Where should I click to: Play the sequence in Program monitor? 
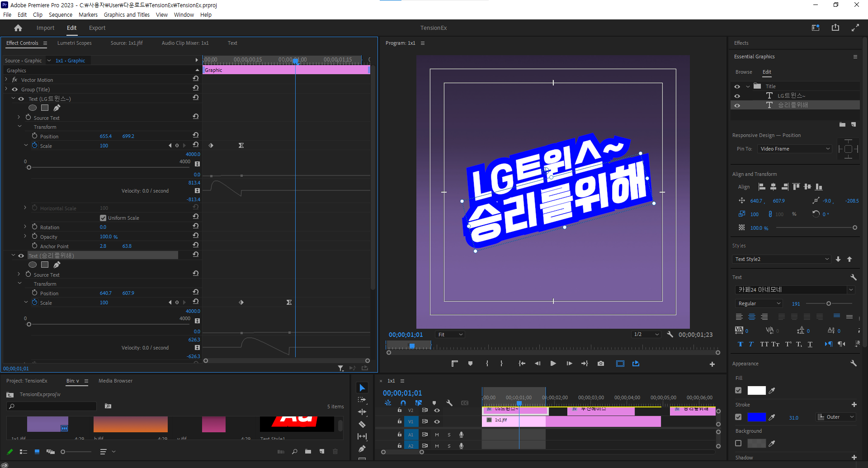pyautogui.click(x=553, y=364)
